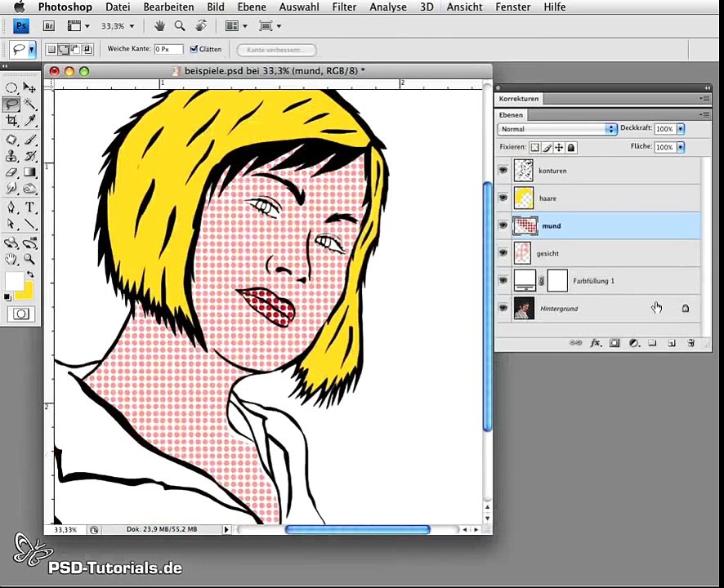This screenshot has width=724, height=588.
Task: Select the Clone Stamp tool
Action: point(11,156)
